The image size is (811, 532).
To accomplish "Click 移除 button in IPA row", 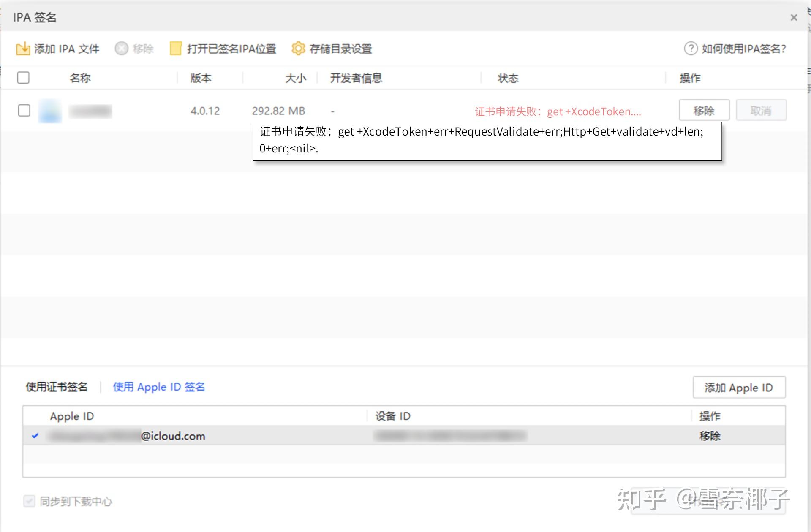I will (x=704, y=111).
